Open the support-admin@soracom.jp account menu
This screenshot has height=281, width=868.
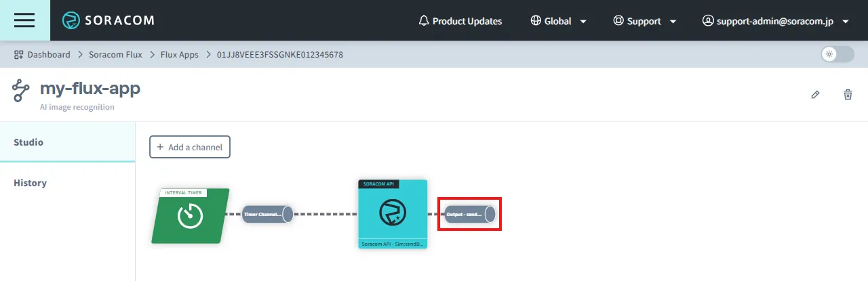[x=776, y=21]
